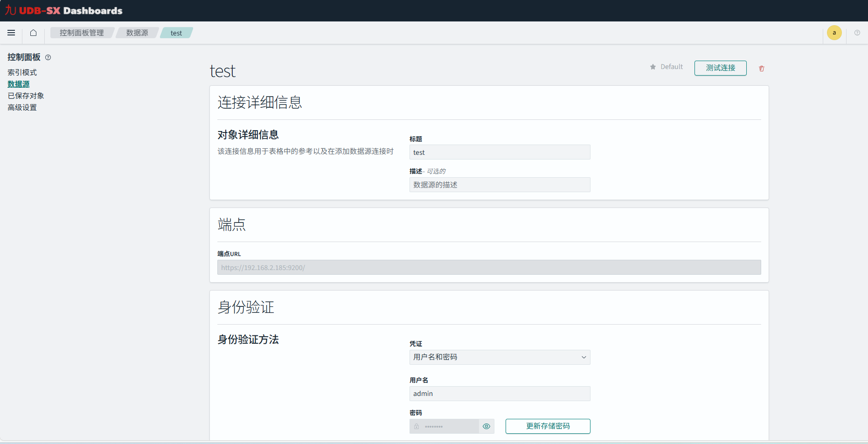
Task: Click the 测试连接 button
Action: pos(720,68)
